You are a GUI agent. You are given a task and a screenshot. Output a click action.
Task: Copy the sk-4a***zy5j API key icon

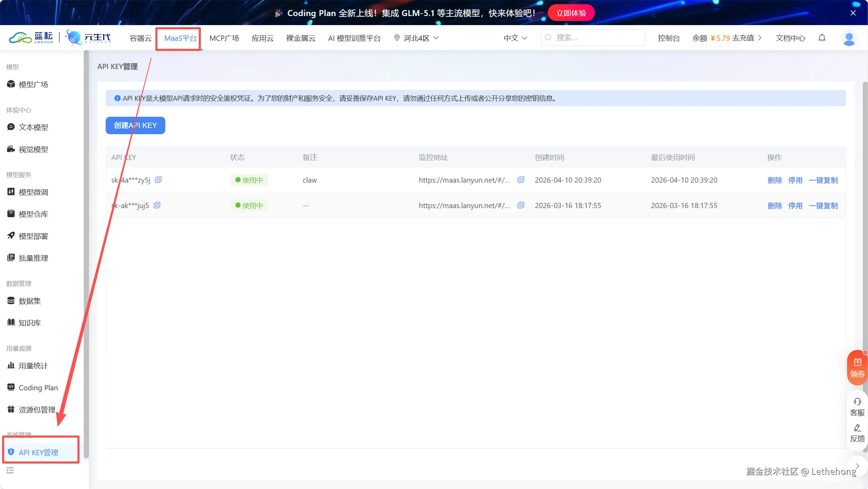coord(158,180)
